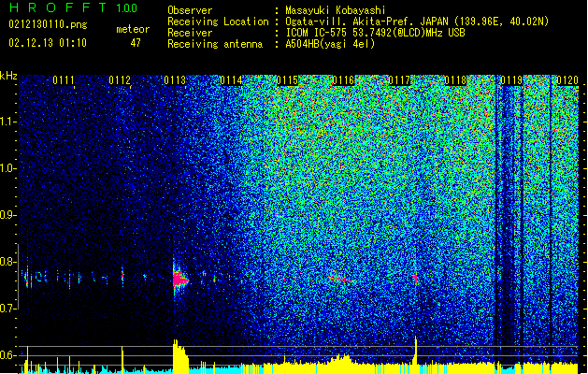The image size is (588, 374).
Task: Click the 0120 time marker
Action: [567, 80]
